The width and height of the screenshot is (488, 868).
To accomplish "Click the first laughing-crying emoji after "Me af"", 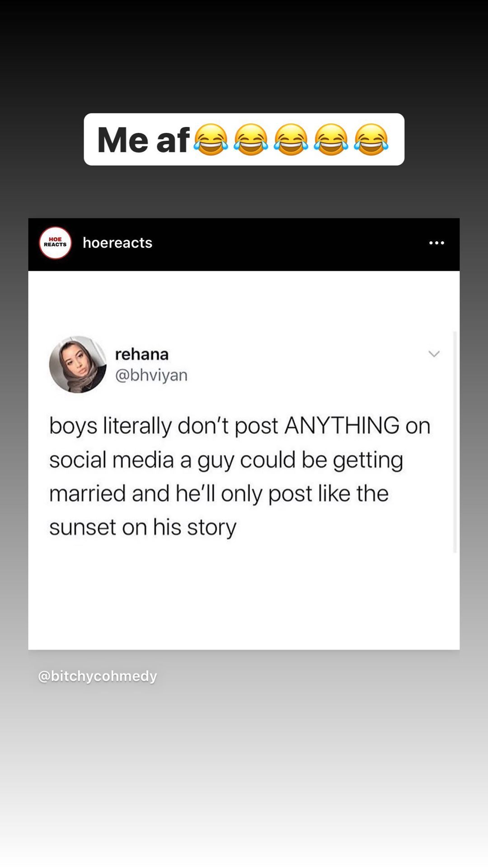I will click(x=211, y=140).
